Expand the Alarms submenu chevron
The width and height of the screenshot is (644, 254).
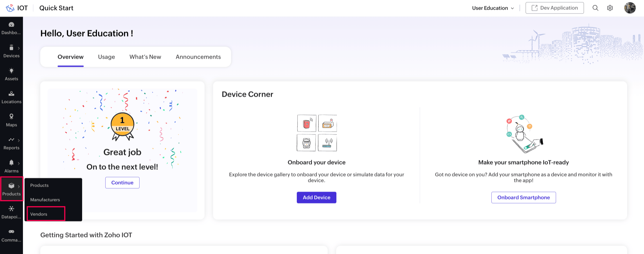(19, 164)
